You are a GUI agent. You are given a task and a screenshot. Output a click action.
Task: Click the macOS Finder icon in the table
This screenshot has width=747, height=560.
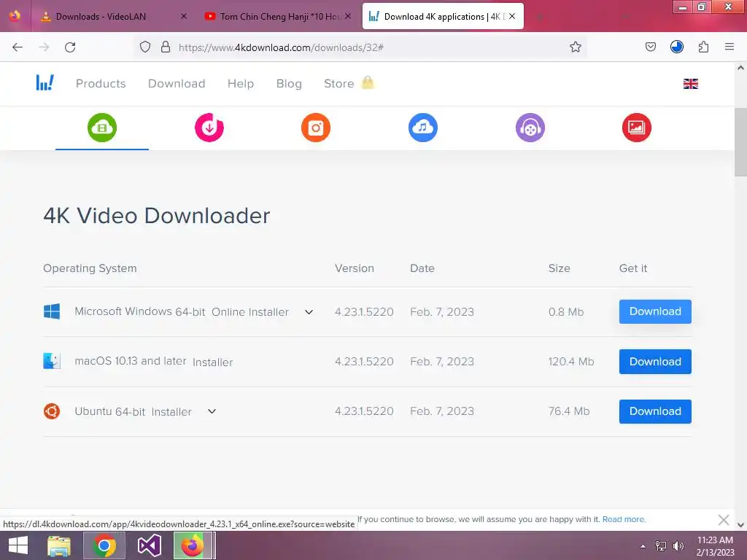click(52, 361)
